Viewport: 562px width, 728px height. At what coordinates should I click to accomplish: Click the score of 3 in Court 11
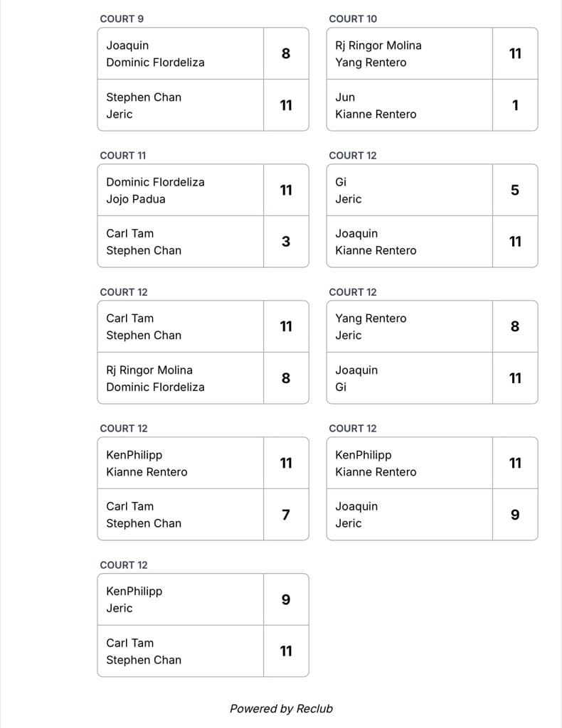point(286,242)
